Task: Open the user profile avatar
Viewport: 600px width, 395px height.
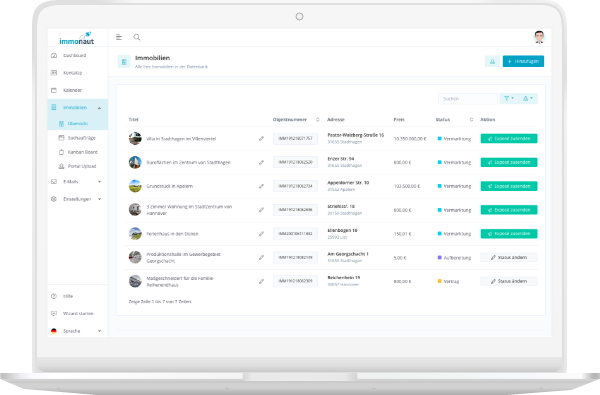Action: (x=539, y=37)
